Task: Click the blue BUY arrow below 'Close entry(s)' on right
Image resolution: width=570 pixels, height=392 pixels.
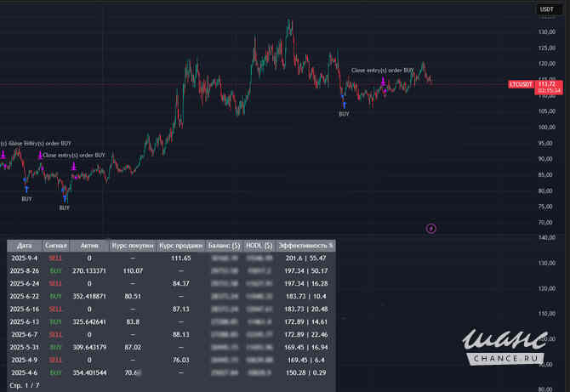Action: [x=344, y=104]
